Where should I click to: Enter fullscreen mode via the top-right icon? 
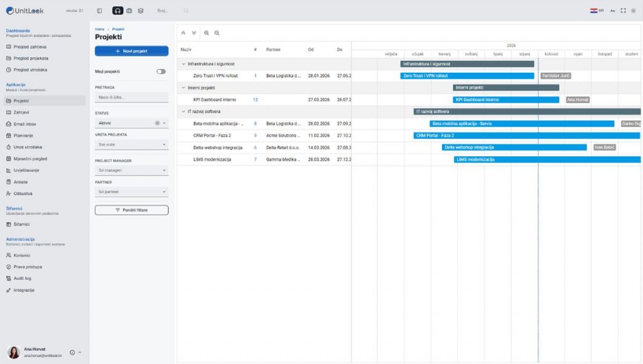[x=623, y=11]
